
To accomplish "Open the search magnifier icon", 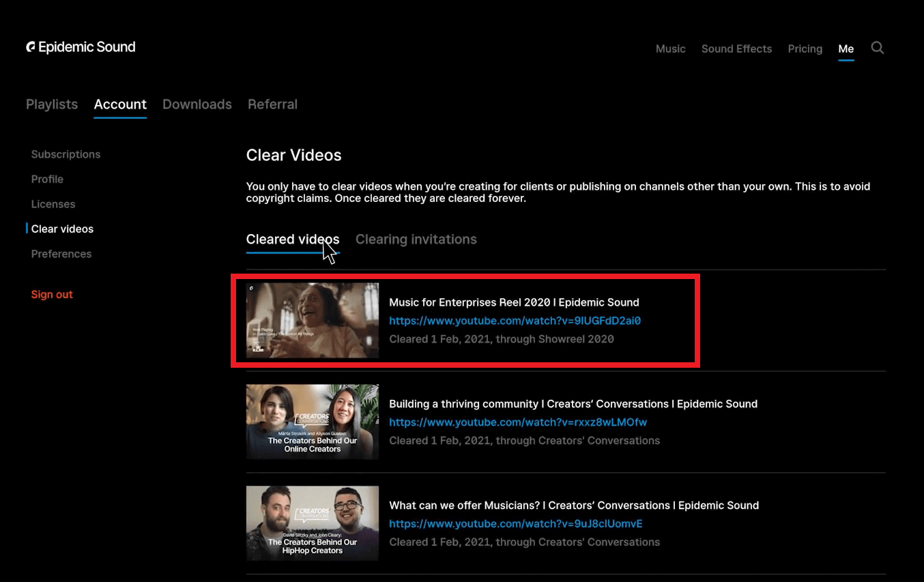I will tap(878, 48).
